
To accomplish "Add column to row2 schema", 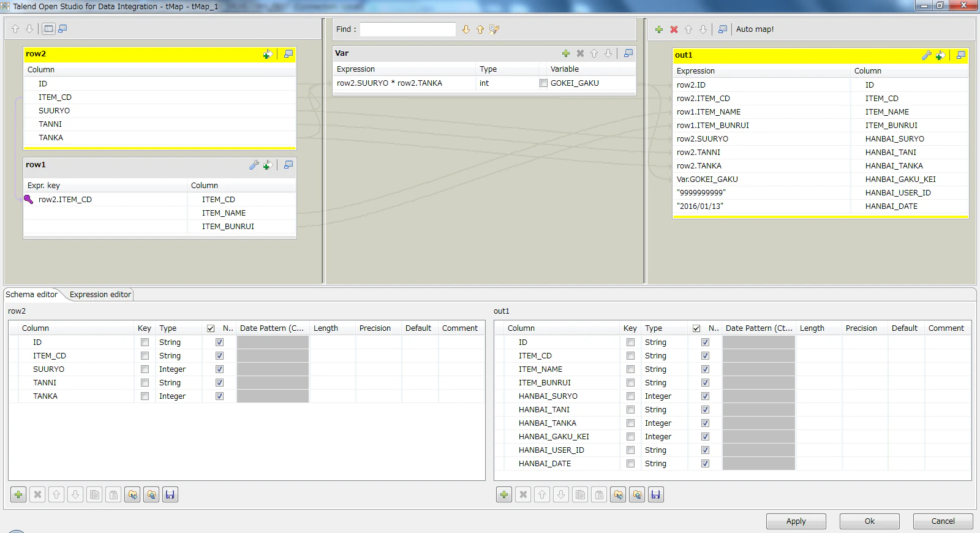I will pyautogui.click(x=18, y=494).
